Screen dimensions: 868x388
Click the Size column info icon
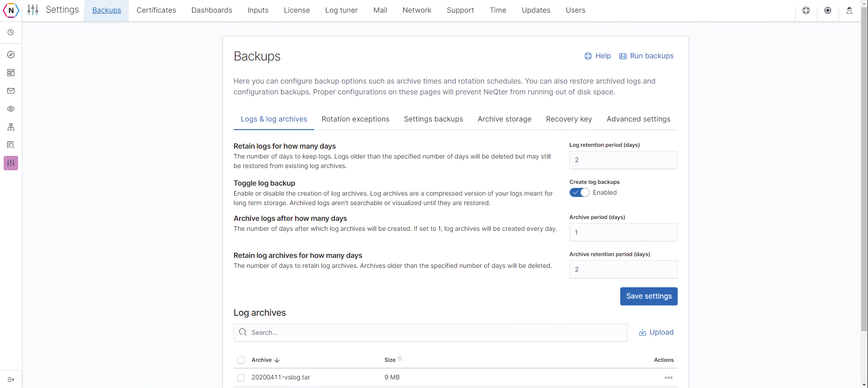(x=400, y=359)
